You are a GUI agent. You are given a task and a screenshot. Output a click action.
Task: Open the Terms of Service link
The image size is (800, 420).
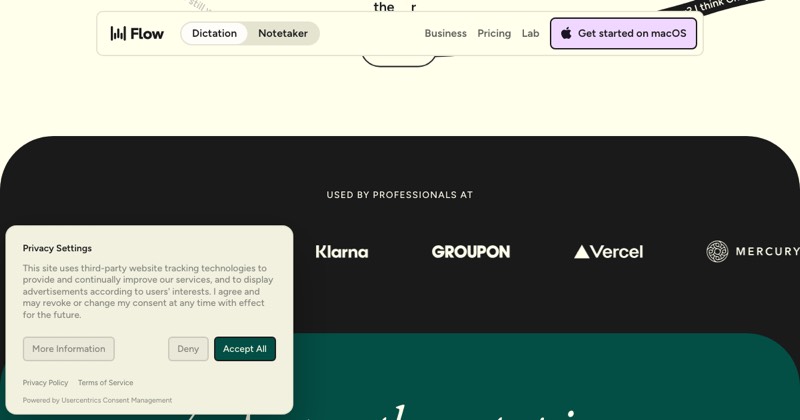pos(106,383)
